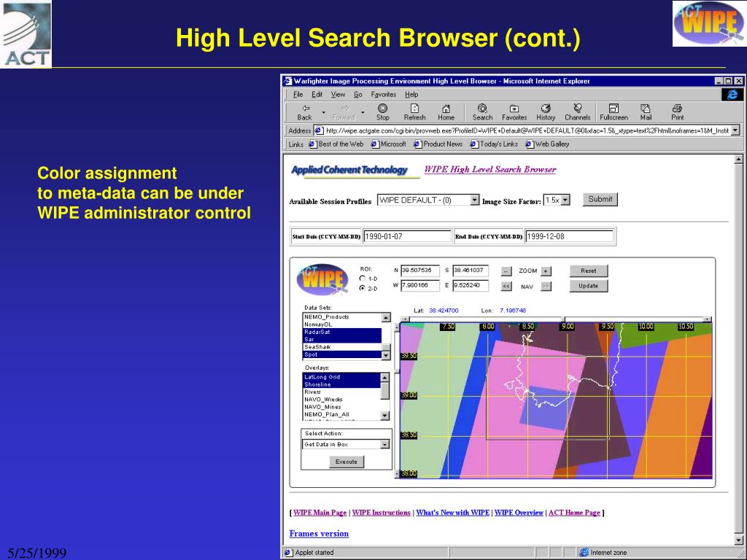Screen dimensions: 747x560
Task: Open the Mail toolbar icon
Action: pos(646,112)
